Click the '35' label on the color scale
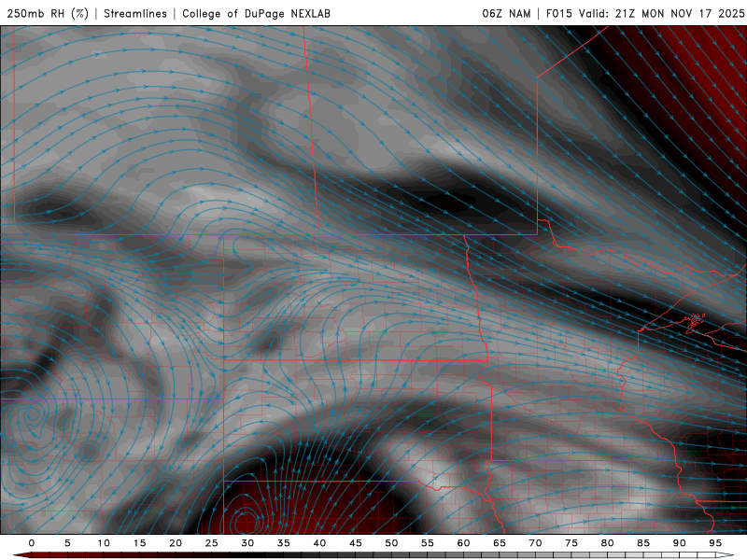 tap(284, 543)
